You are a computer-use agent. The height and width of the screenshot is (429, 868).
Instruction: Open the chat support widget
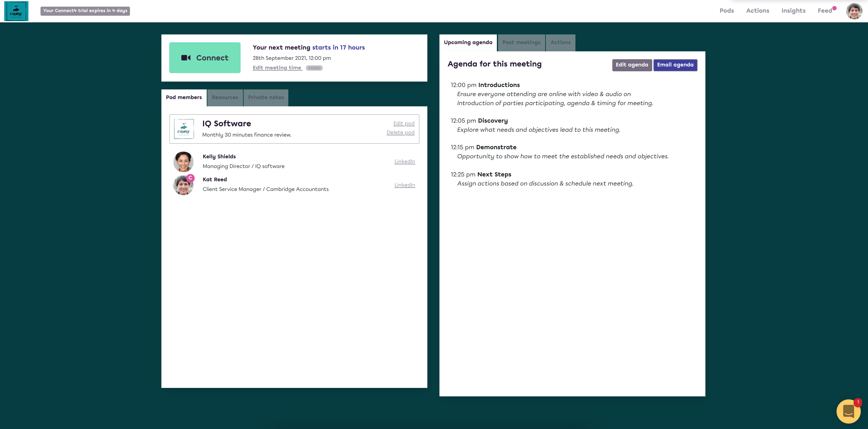coord(848,411)
